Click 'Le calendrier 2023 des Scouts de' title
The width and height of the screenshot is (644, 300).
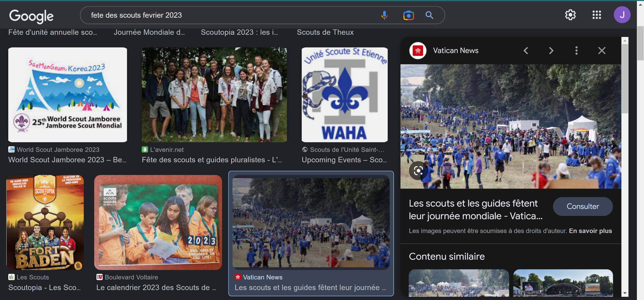(156, 287)
